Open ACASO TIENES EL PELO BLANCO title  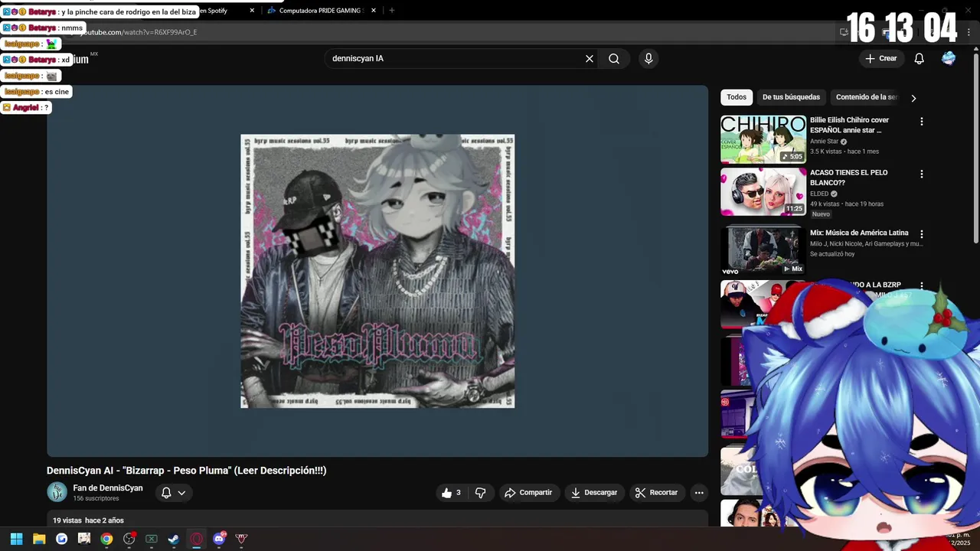point(849,178)
